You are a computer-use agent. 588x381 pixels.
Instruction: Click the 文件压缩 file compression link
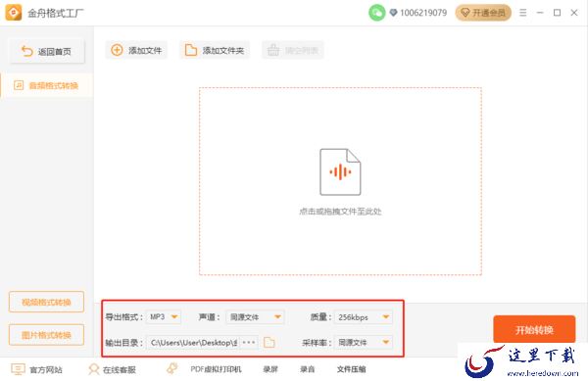pos(351,369)
